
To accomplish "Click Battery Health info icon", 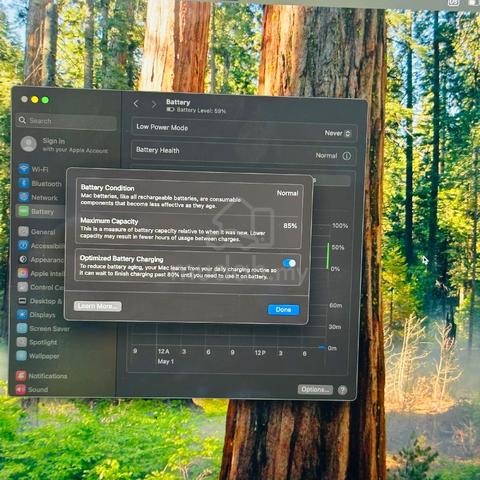I will [x=347, y=156].
